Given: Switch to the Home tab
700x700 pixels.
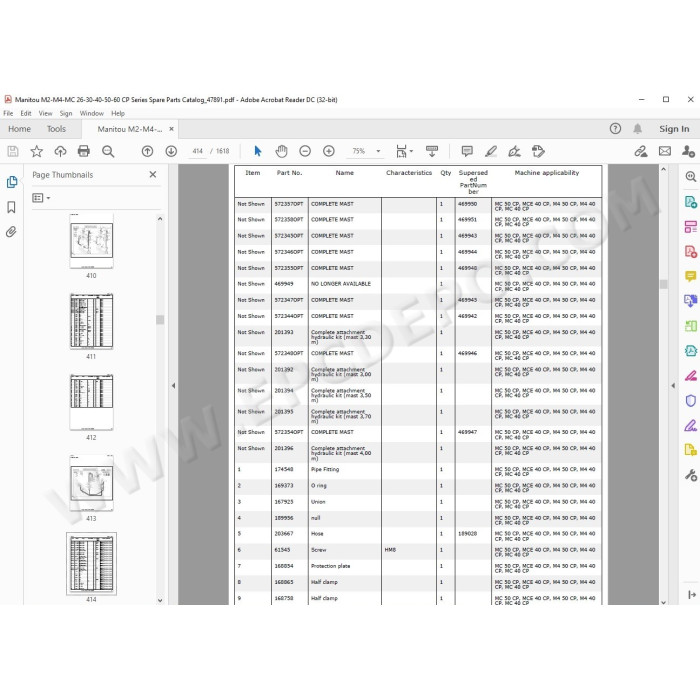Looking at the screenshot, I should [20, 129].
